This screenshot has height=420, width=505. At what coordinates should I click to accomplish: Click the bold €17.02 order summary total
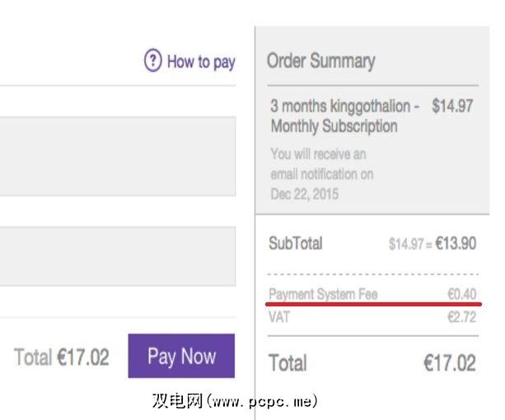[450, 363]
